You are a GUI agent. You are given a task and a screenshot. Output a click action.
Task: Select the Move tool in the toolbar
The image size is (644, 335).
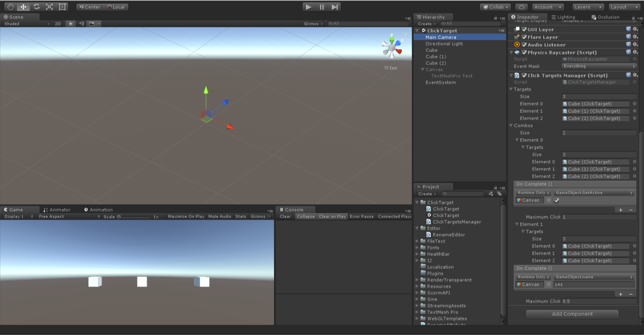coord(23,7)
